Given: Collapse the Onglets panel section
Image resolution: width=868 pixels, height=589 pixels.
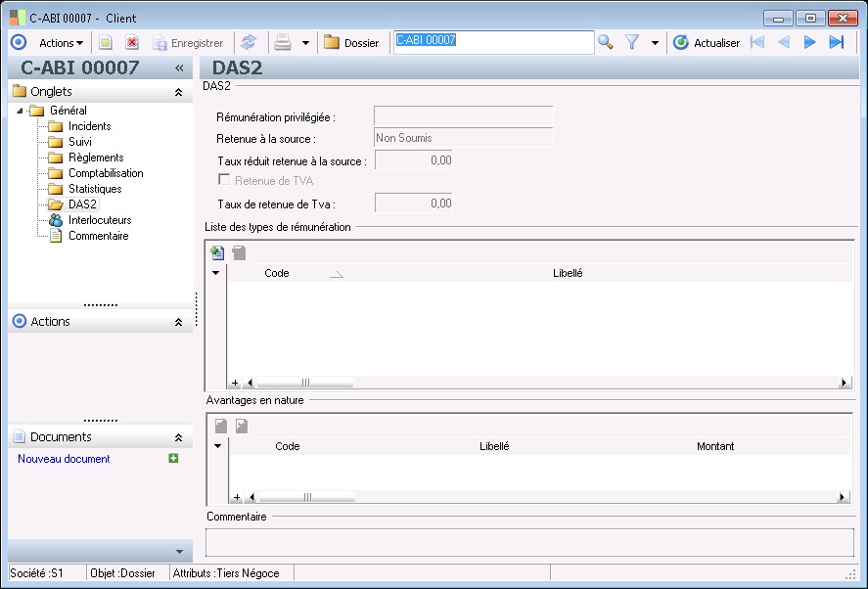Looking at the screenshot, I should point(178,92).
